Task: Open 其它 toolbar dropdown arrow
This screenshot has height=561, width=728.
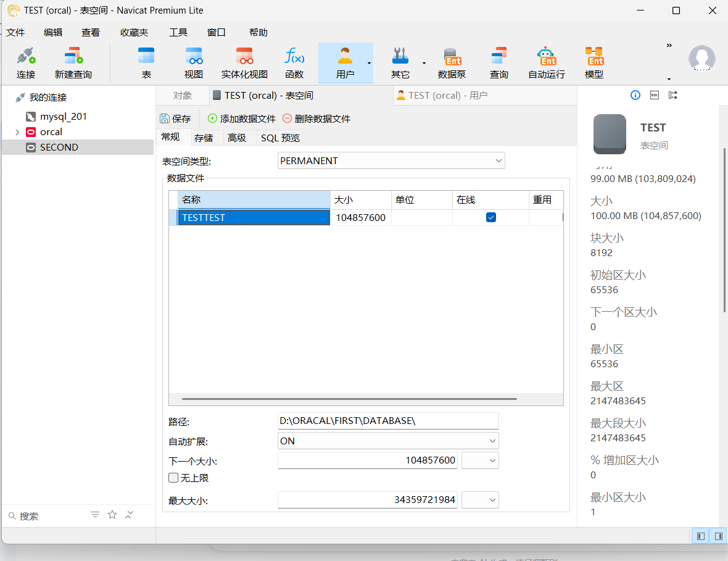Action: point(424,63)
